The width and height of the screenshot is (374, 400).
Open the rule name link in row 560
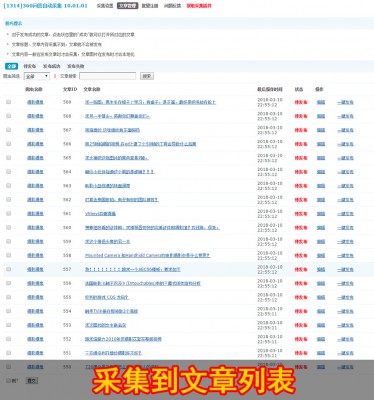(x=35, y=228)
